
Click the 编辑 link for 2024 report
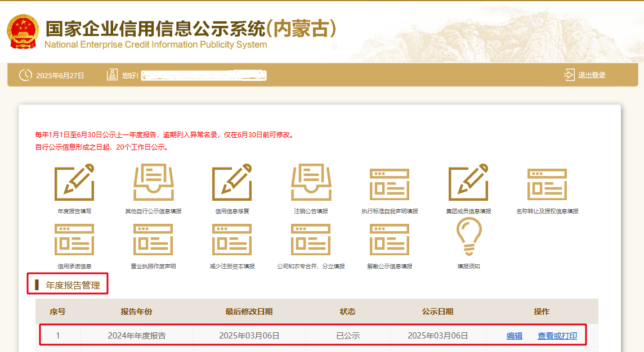pos(515,336)
